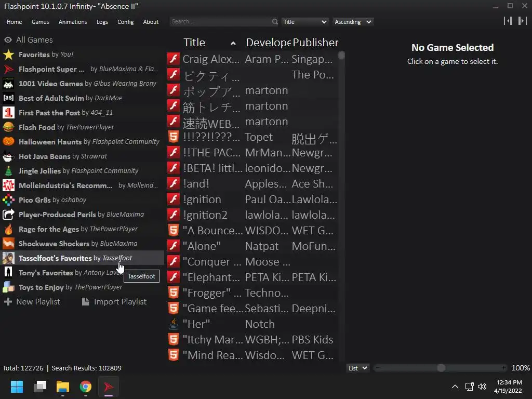Click the Pico Gr8s playlist icon

tap(8, 200)
